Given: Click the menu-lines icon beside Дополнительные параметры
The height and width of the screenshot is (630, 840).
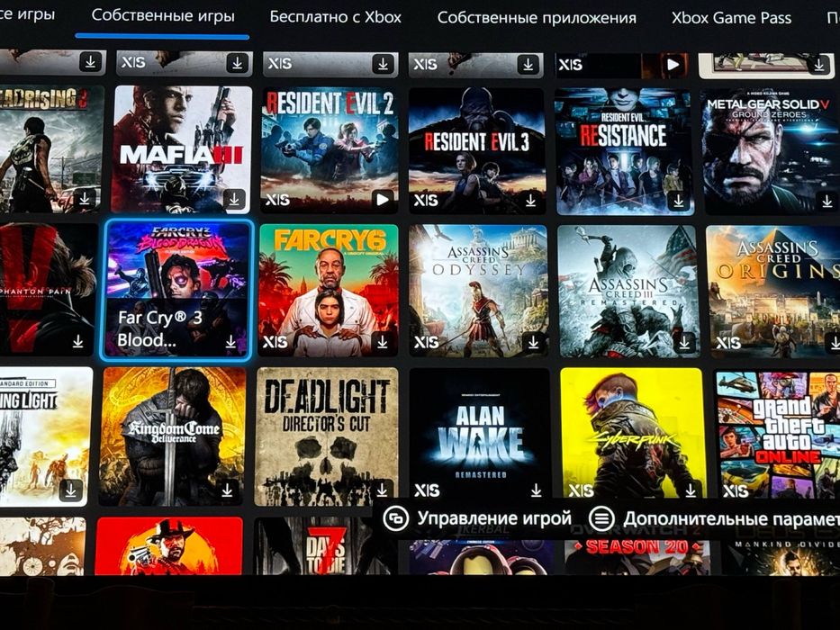Looking at the screenshot, I should pos(601,518).
